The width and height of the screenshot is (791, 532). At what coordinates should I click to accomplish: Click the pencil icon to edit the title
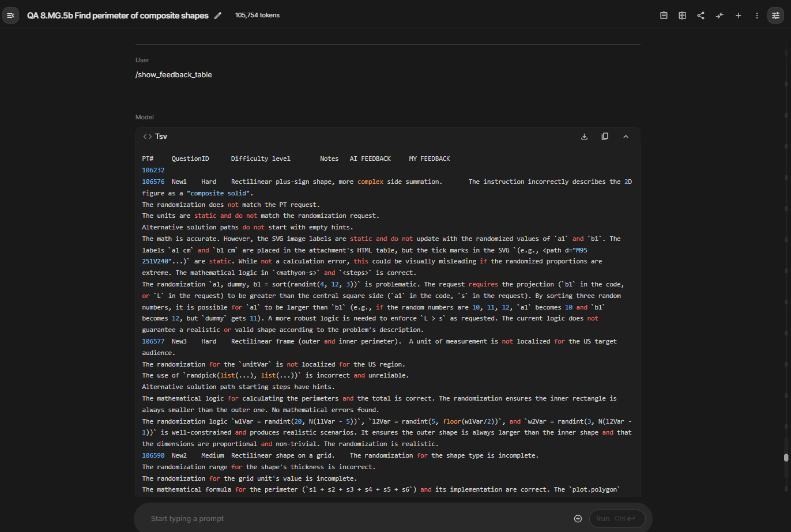coord(218,16)
